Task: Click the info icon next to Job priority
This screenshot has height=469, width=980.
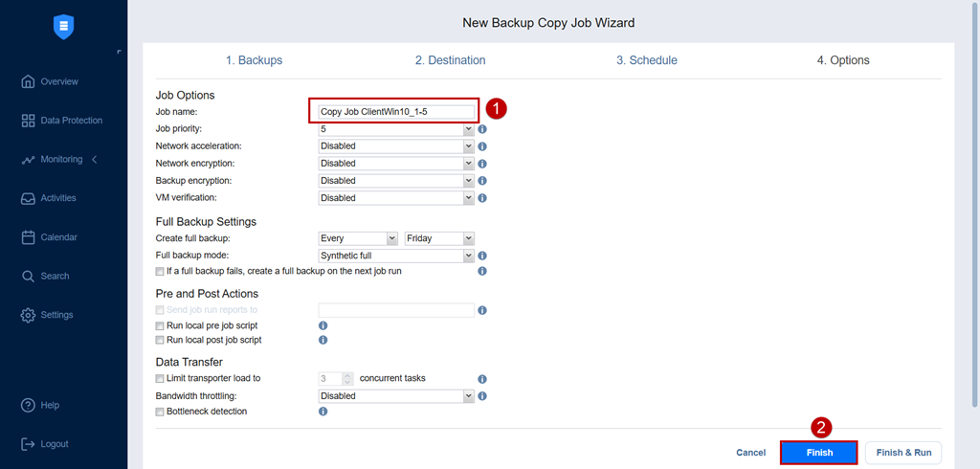Action: click(482, 129)
